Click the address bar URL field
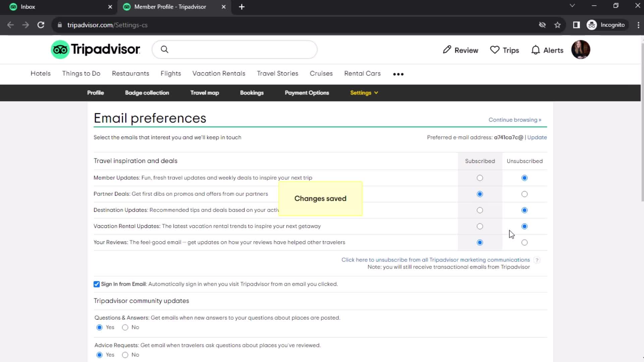The width and height of the screenshot is (644, 362). click(107, 25)
